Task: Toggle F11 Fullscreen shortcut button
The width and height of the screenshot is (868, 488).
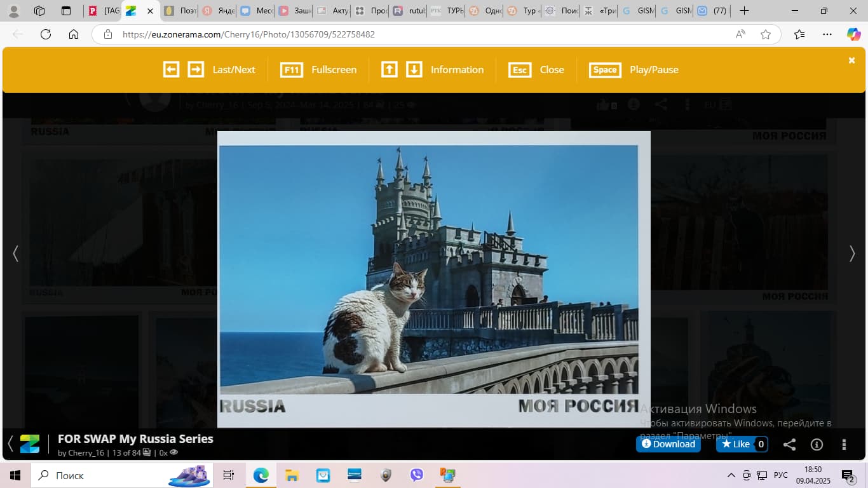Action: coord(292,70)
